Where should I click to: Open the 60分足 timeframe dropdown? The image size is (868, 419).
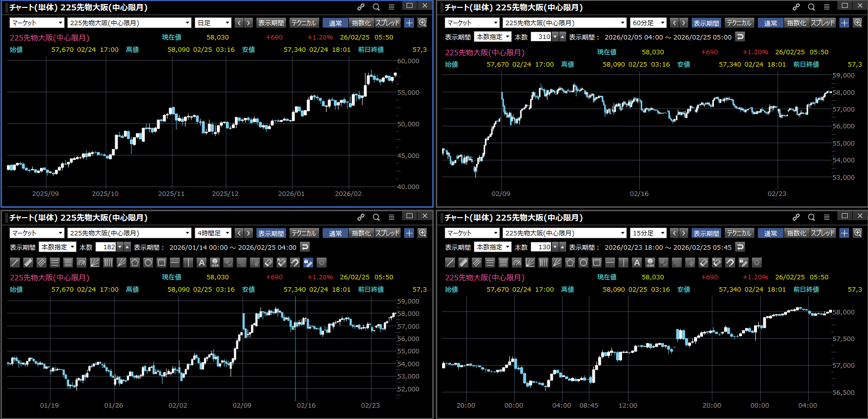648,23
